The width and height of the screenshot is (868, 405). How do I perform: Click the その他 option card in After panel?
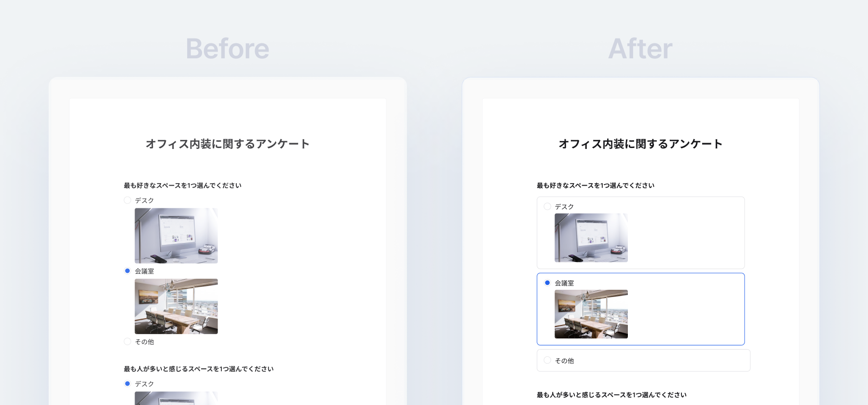pyautogui.click(x=643, y=360)
